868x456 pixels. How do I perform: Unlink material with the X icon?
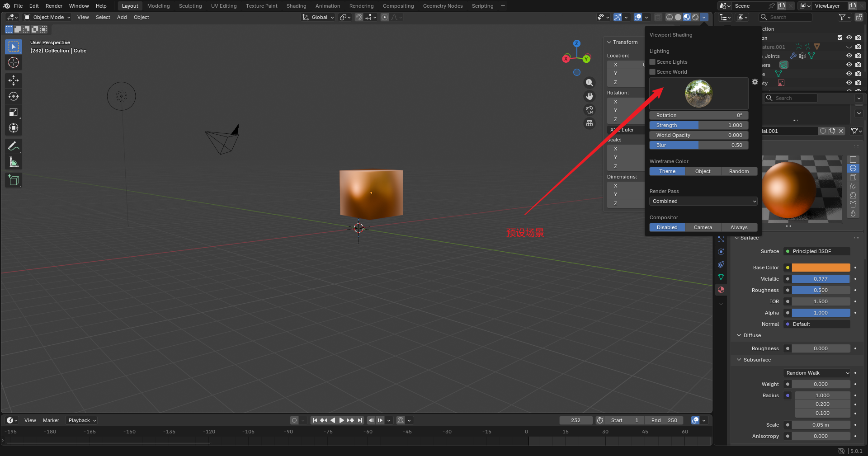tap(841, 131)
